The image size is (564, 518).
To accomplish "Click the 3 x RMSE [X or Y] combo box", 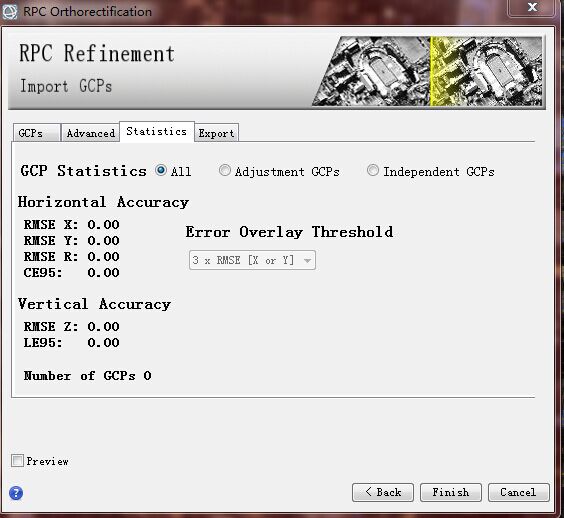I will (253, 260).
